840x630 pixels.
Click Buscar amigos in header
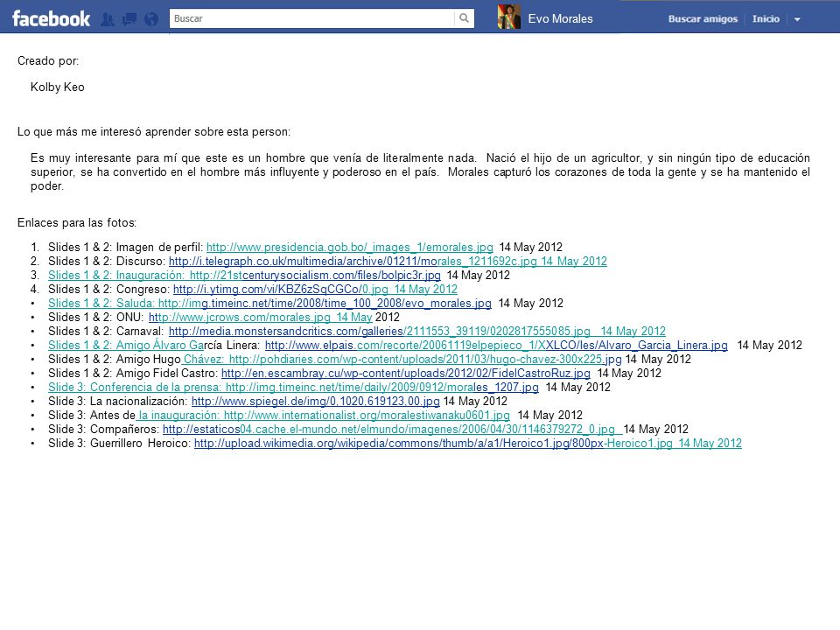(x=703, y=18)
